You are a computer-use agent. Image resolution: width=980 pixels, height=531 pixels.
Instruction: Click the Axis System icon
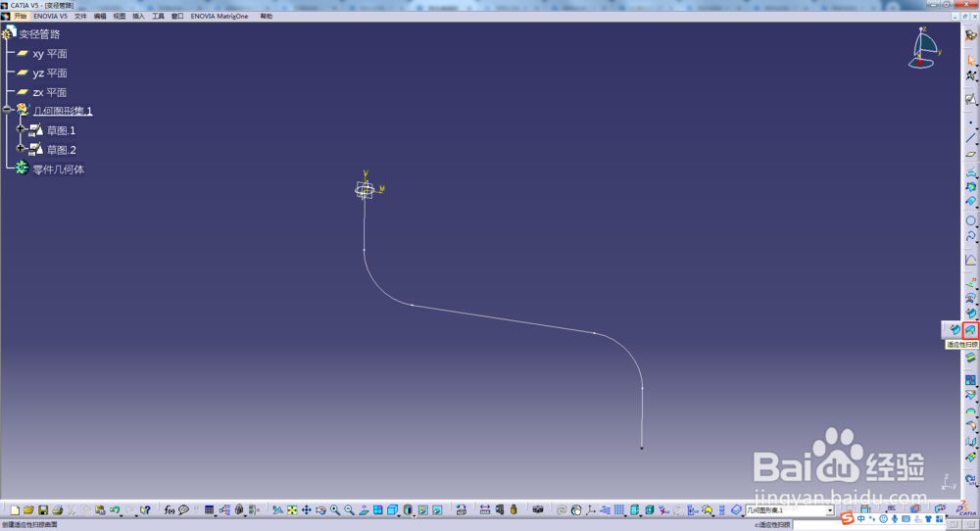[x=590, y=510]
